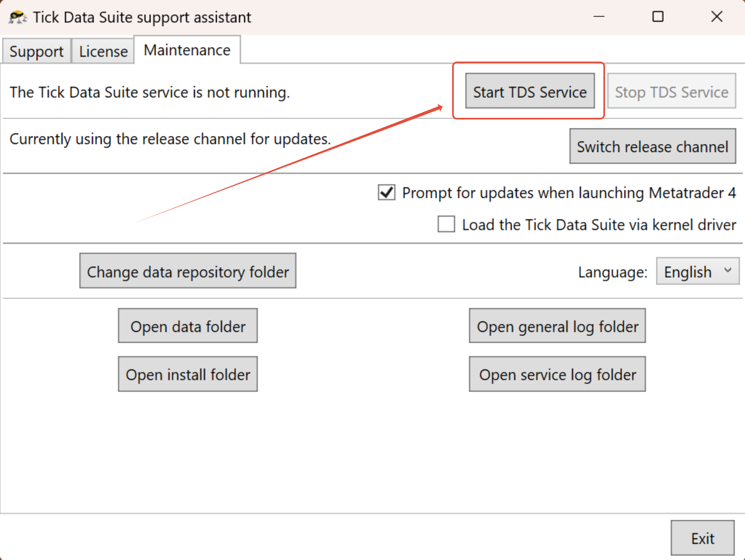Open the Language dropdown showing English
Viewport: 745px width, 560px height.
pyautogui.click(x=698, y=271)
